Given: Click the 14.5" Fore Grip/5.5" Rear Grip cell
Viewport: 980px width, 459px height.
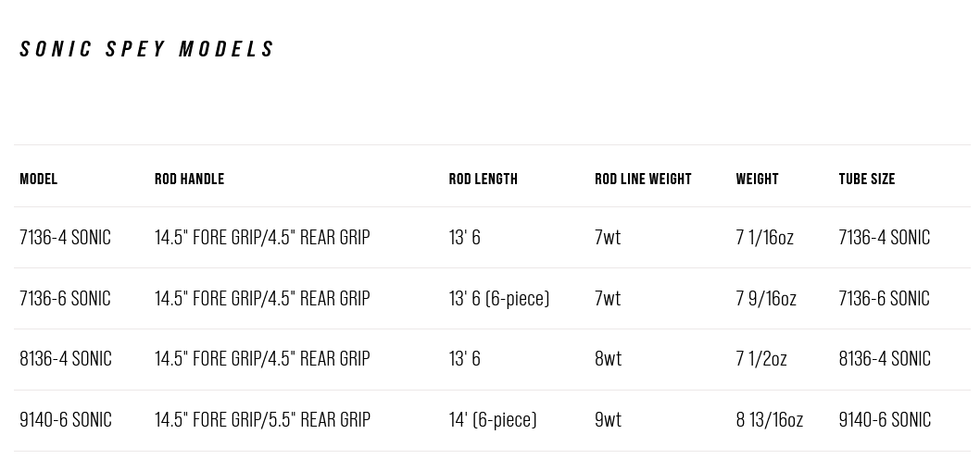Looking at the screenshot, I should tap(262, 420).
